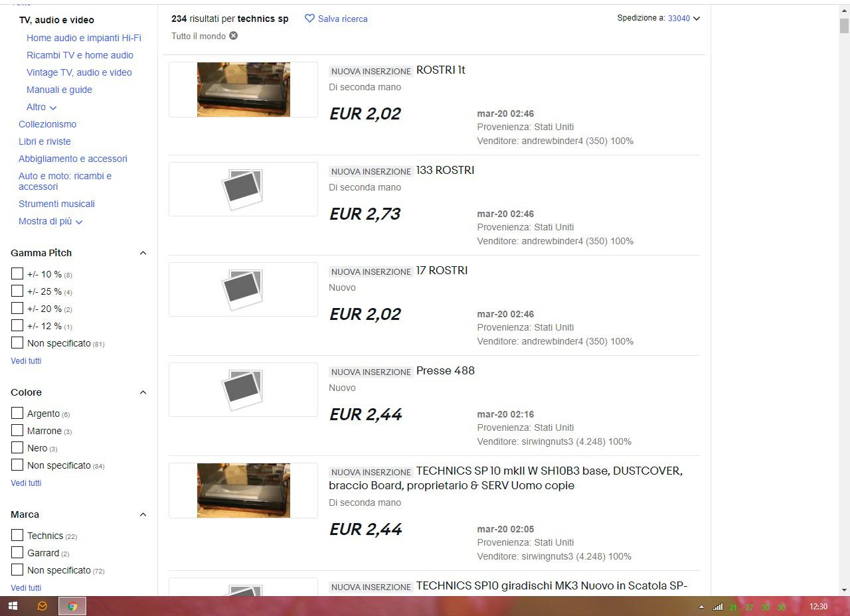Screen dimensions: 850x616
Task: Open the Chrome taskbar icon
Action: 72,606
